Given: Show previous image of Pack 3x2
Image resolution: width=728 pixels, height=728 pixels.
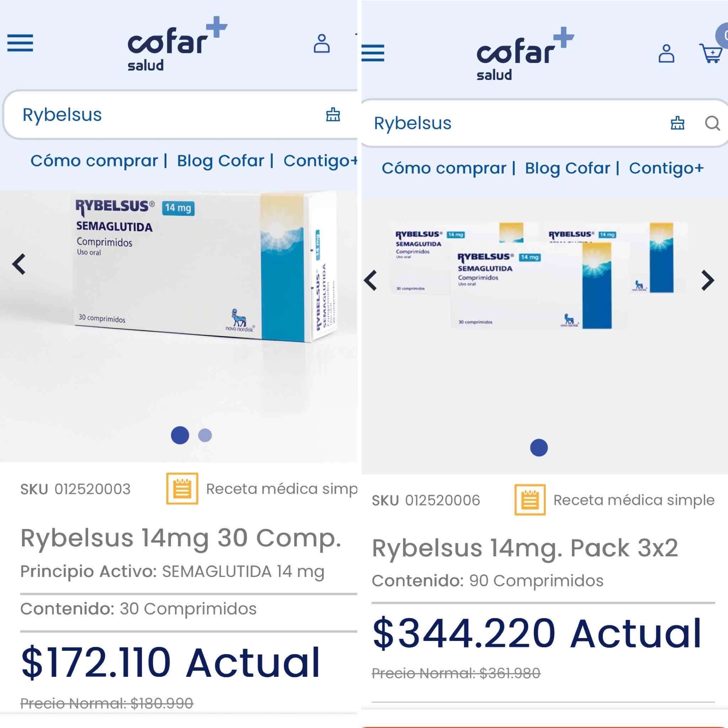Looking at the screenshot, I should pyautogui.click(x=371, y=280).
